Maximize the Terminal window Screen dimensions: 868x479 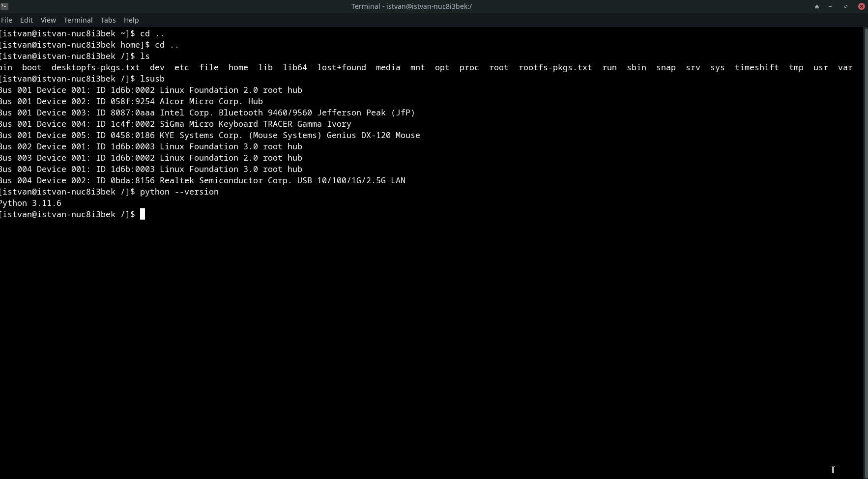click(846, 6)
